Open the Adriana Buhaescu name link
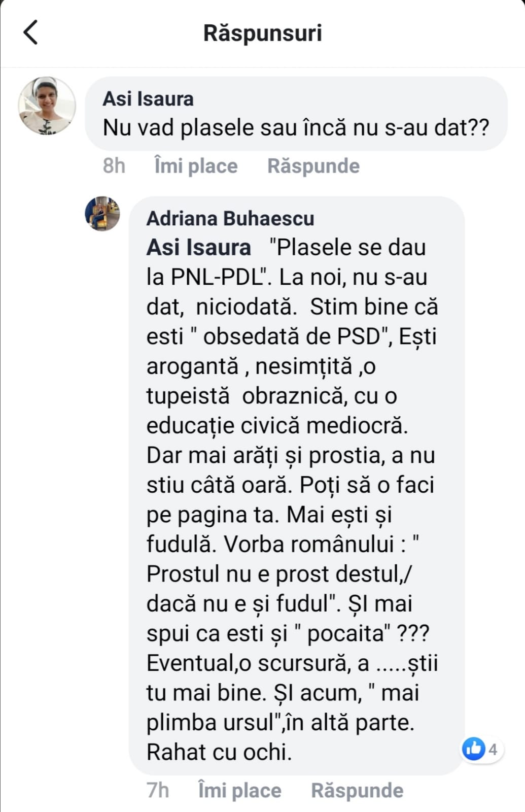This screenshot has width=525, height=812. pos(230,218)
